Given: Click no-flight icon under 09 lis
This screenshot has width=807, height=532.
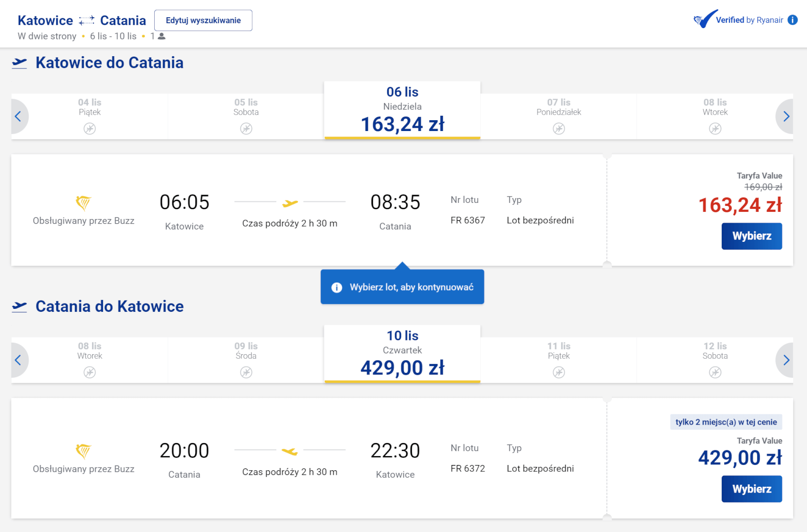Looking at the screenshot, I should pyautogui.click(x=246, y=372).
